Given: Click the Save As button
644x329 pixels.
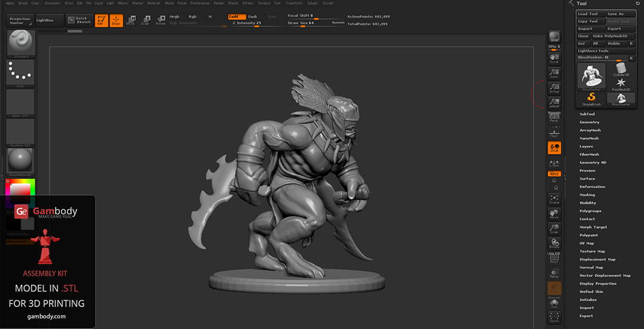Looking at the screenshot, I should pyautogui.click(x=621, y=14).
